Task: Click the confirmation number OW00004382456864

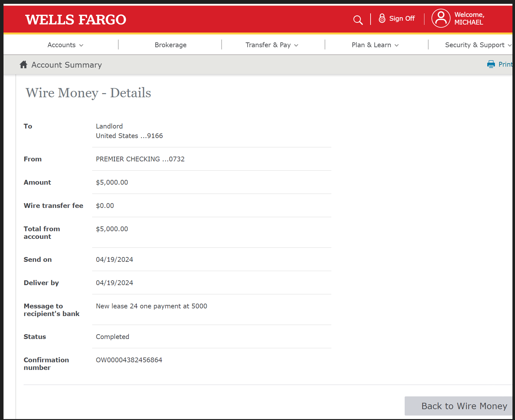Action: click(129, 360)
